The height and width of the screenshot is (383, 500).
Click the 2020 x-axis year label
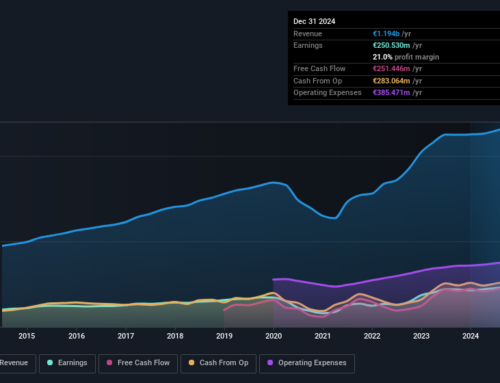pyautogui.click(x=273, y=336)
